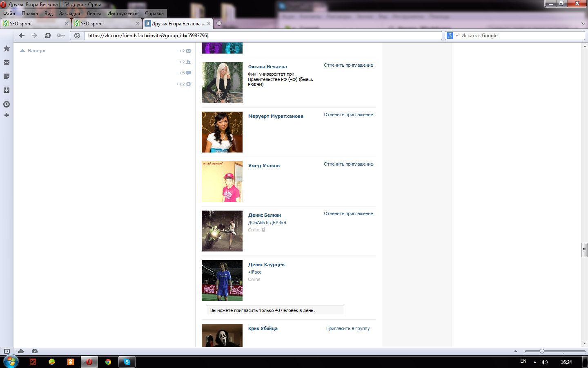Open the Инструменты menu
Screen dimensions: 588x368
coord(123,13)
